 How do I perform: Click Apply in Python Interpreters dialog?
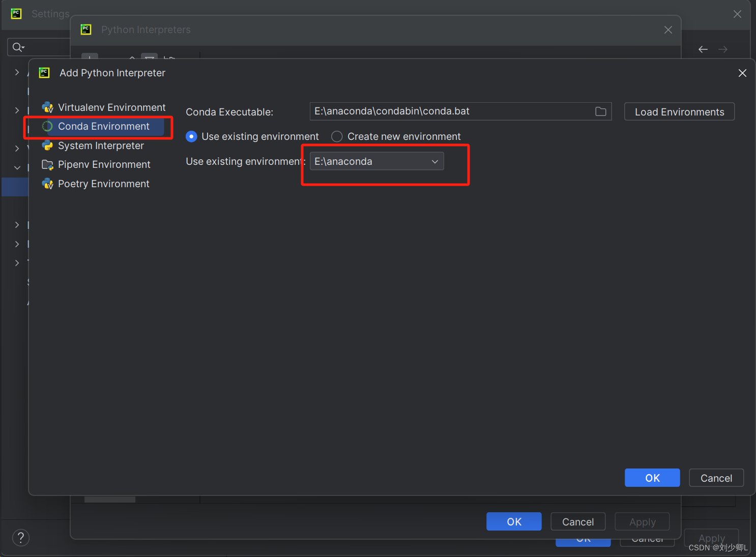[642, 521]
